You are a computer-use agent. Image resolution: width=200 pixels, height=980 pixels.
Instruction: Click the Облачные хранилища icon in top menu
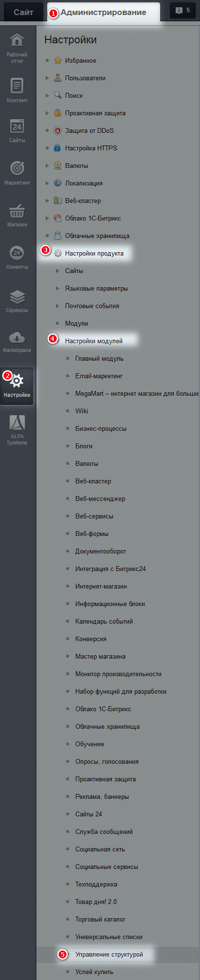58,236
